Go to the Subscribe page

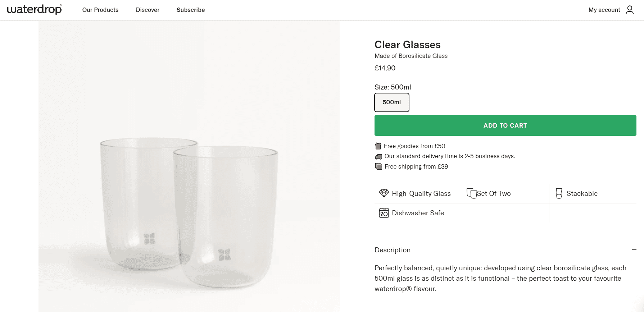click(x=191, y=10)
